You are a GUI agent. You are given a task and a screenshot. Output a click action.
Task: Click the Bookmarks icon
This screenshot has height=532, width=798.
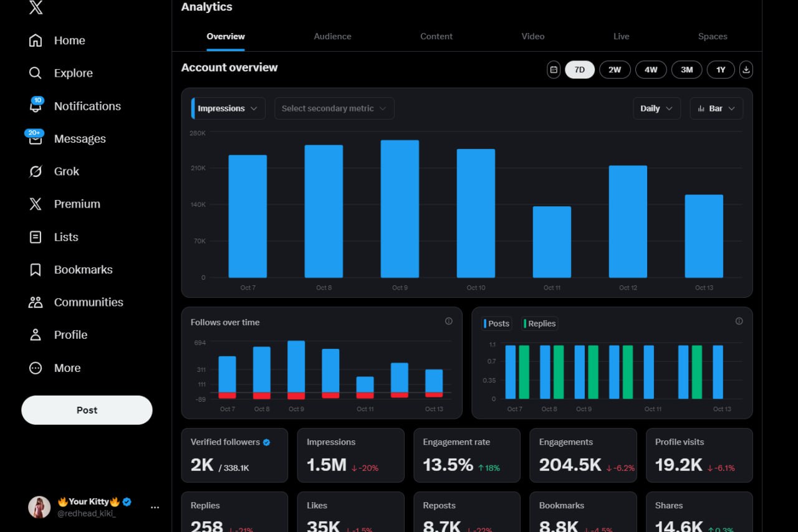[x=36, y=270]
